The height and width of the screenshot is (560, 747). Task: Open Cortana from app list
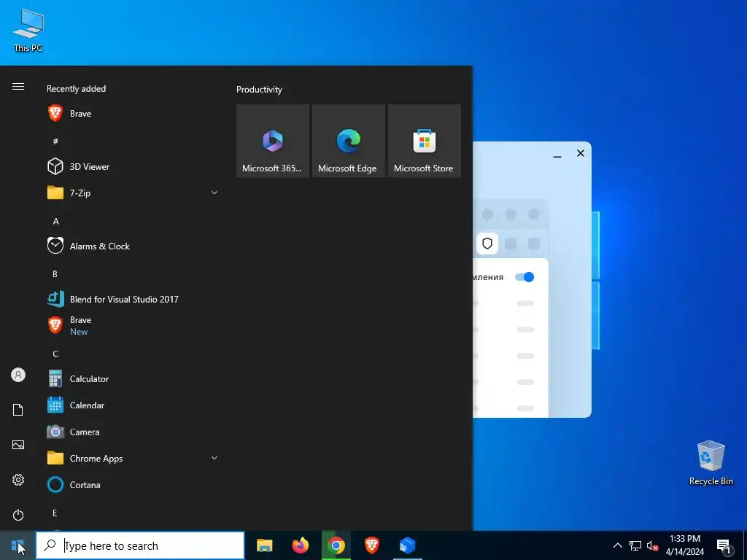(x=133, y=485)
